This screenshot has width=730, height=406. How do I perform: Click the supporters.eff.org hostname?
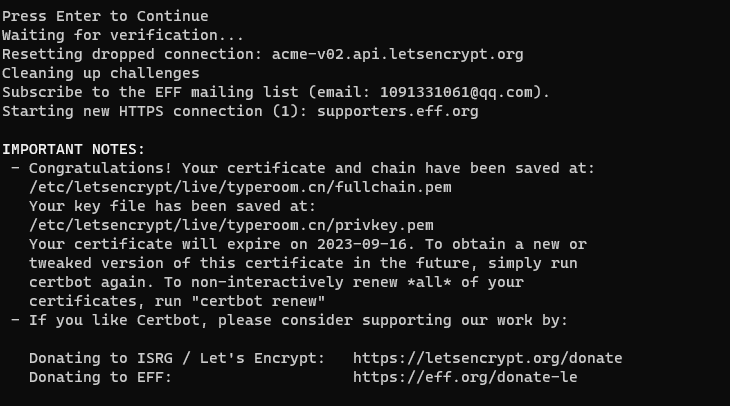click(x=398, y=111)
